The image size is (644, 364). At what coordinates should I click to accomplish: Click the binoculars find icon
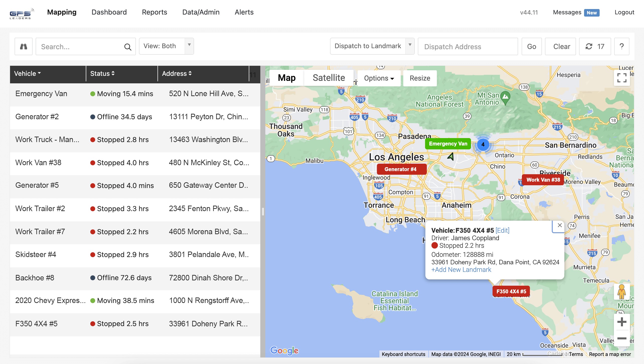(24, 46)
